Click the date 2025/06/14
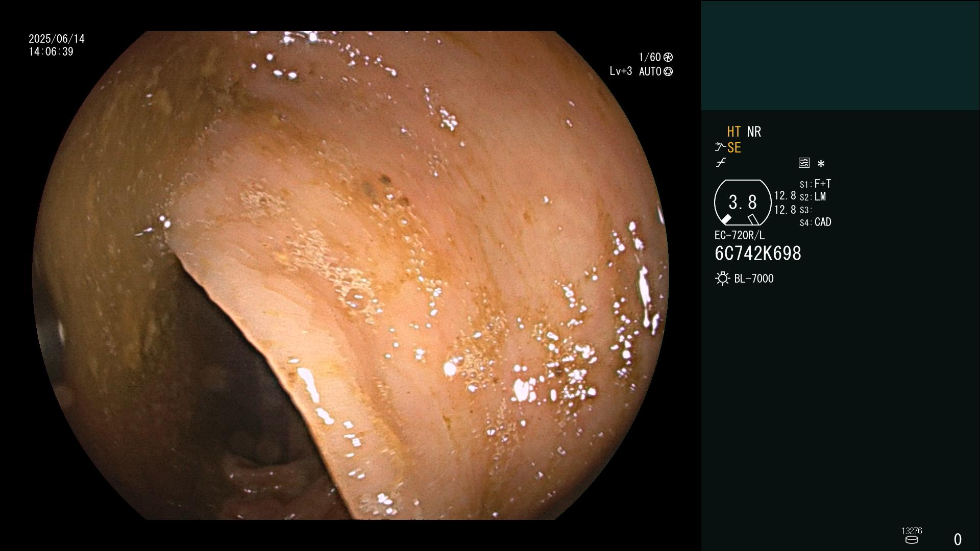This screenshot has height=551, width=980. [x=57, y=39]
